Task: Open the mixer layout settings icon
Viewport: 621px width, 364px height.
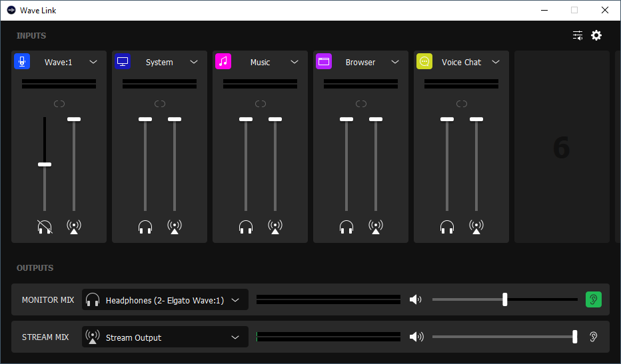Action: 578,36
